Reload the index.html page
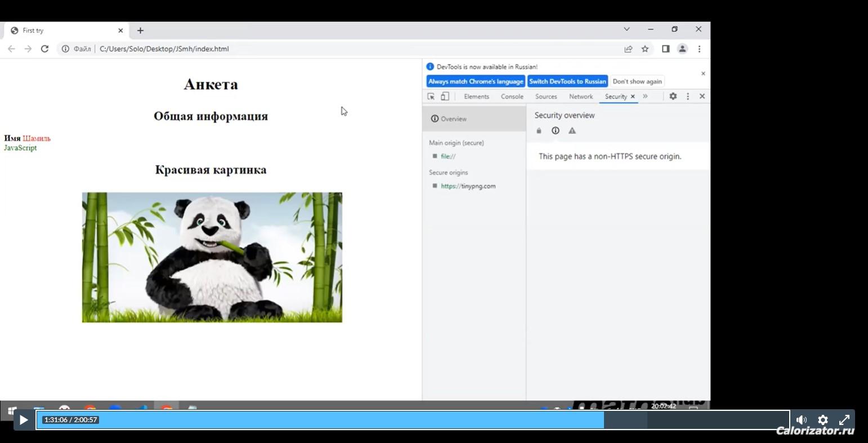 44,49
